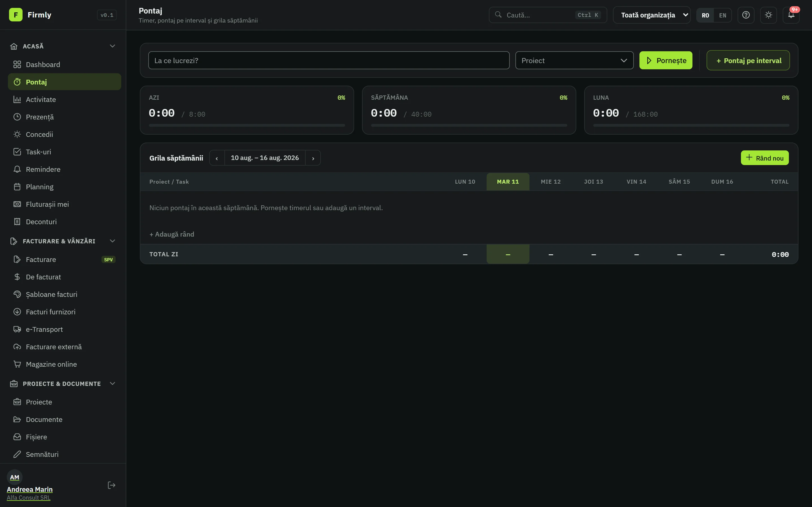Click the AZI progress bar
Screen dimensions: 812x507
pyautogui.click(x=247, y=125)
